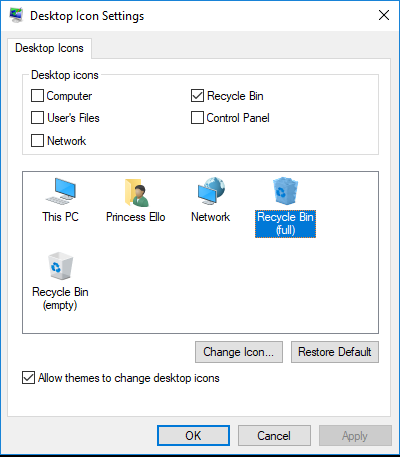Image resolution: width=400 pixels, height=457 pixels.
Task: Enable the Control Panel checkbox
Action: click(197, 118)
